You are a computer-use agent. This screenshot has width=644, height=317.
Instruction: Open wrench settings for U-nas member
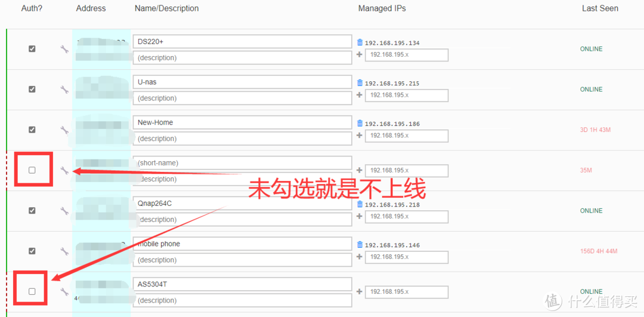[64, 90]
